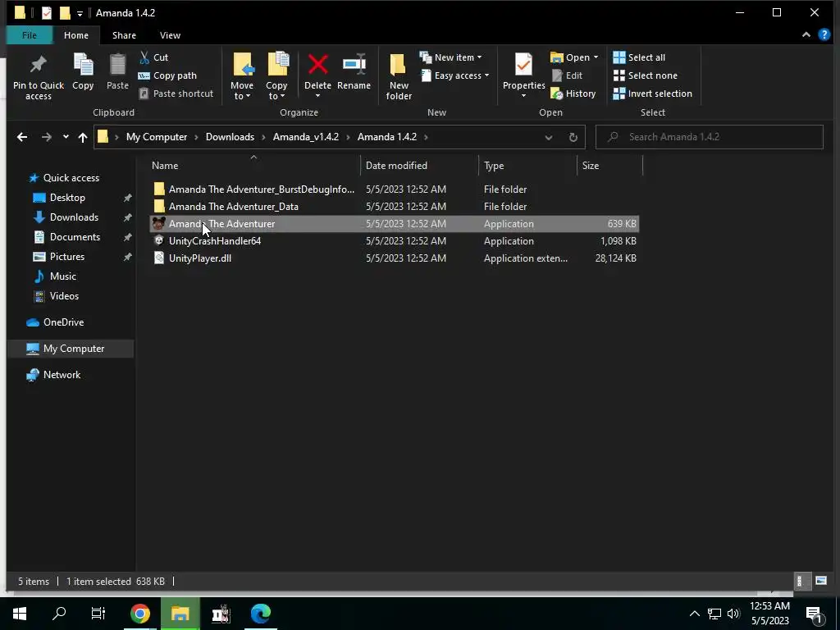Image resolution: width=840 pixels, height=630 pixels.
Task: Select Network in the navigation pane
Action: point(62,375)
